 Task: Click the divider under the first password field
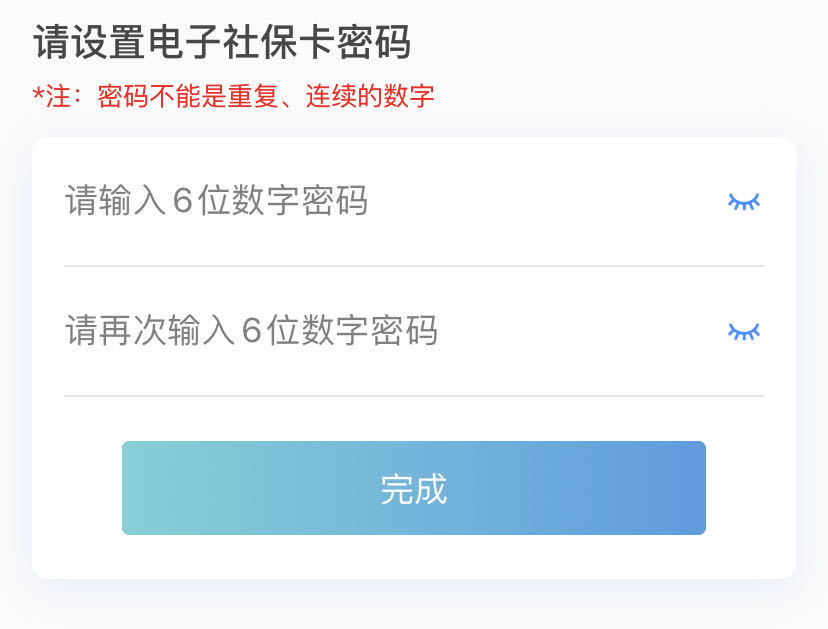point(413,265)
